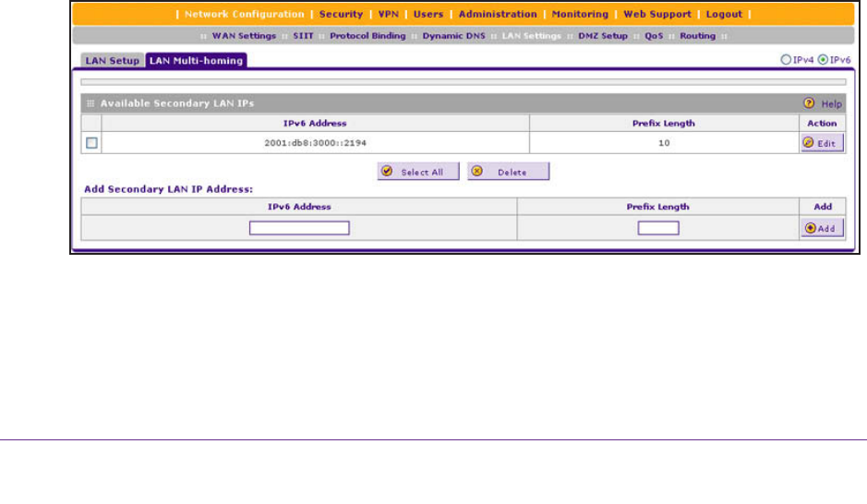
Task: Click the prefix length value 10
Action: point(664,143)
